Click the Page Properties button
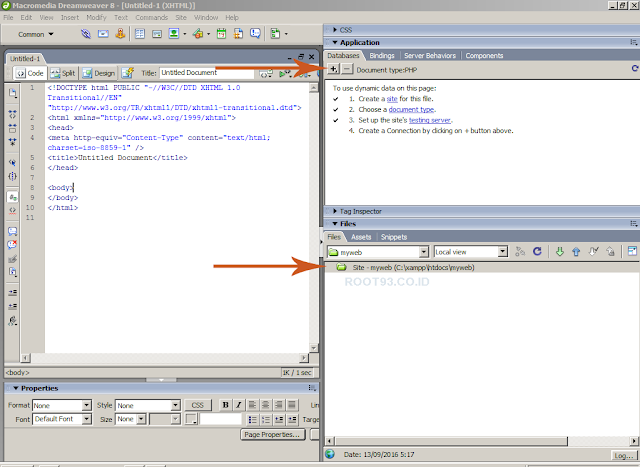 coord(272,434)
